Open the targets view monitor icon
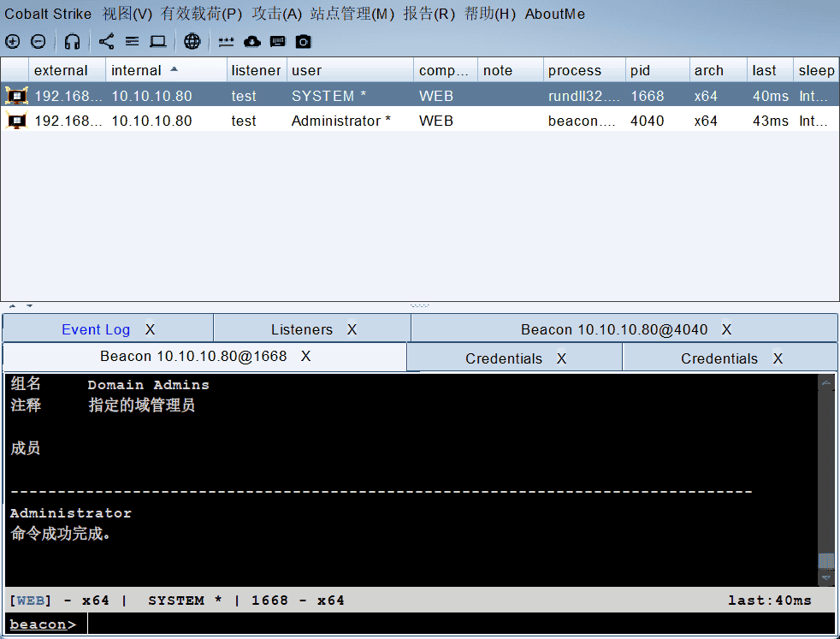 click(158, 40)
